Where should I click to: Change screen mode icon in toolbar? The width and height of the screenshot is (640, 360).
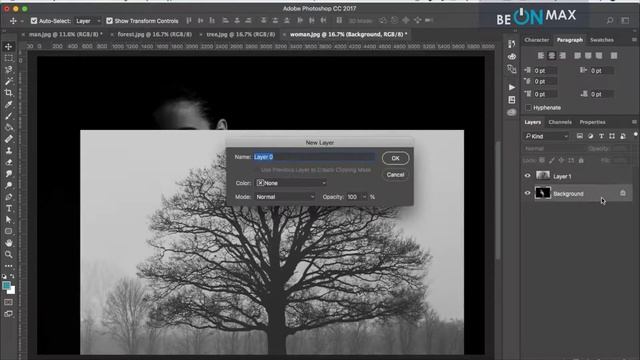point(9,314)
